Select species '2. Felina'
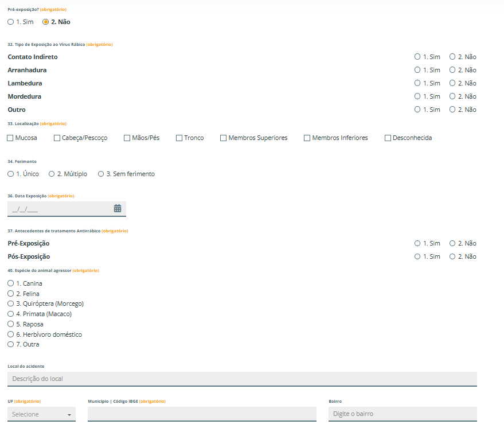504x432 pixels. click(10, 293)
